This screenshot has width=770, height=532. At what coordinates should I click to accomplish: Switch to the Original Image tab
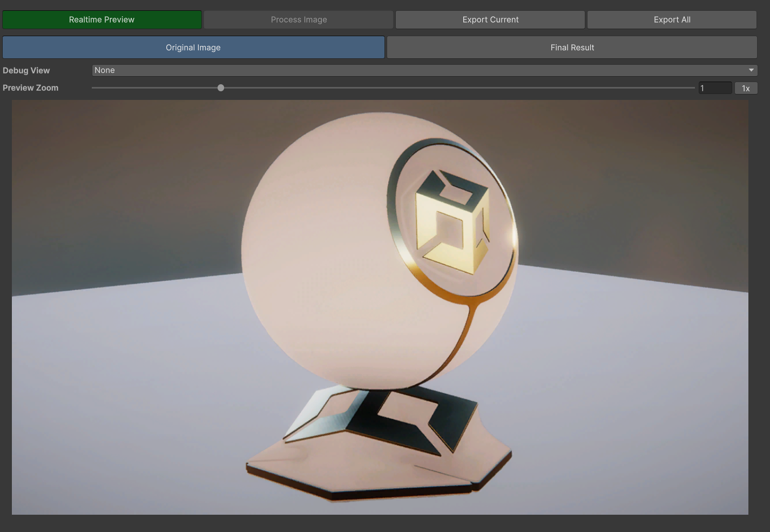(193, 48)
